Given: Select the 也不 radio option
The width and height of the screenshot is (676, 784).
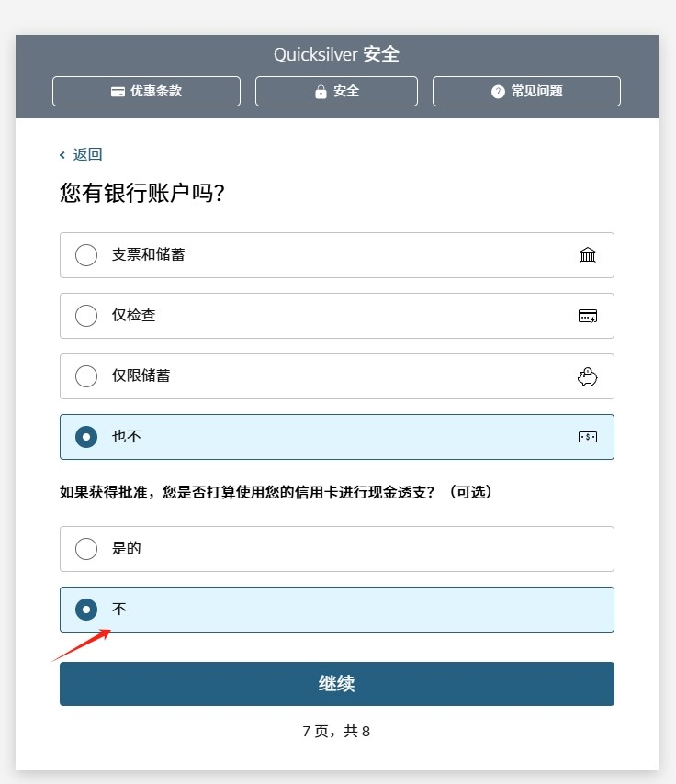Looking at the screenshot, I should coord(86,437).
